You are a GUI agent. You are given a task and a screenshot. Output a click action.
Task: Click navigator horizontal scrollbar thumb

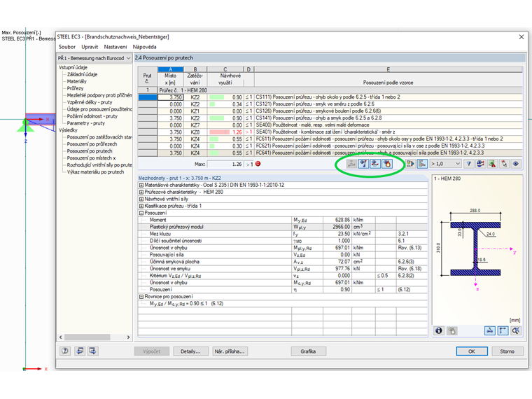pyautogui.click(x=87, y=337)
